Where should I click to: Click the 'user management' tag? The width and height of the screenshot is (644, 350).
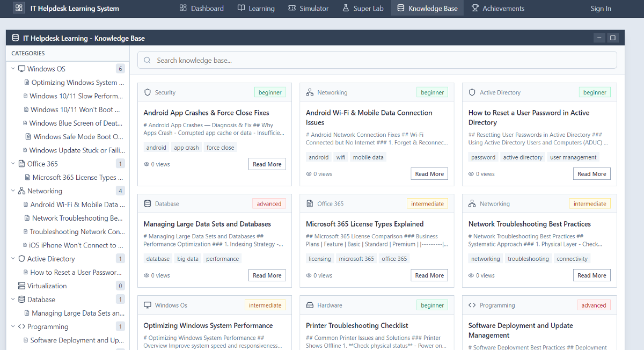[573, 157]
